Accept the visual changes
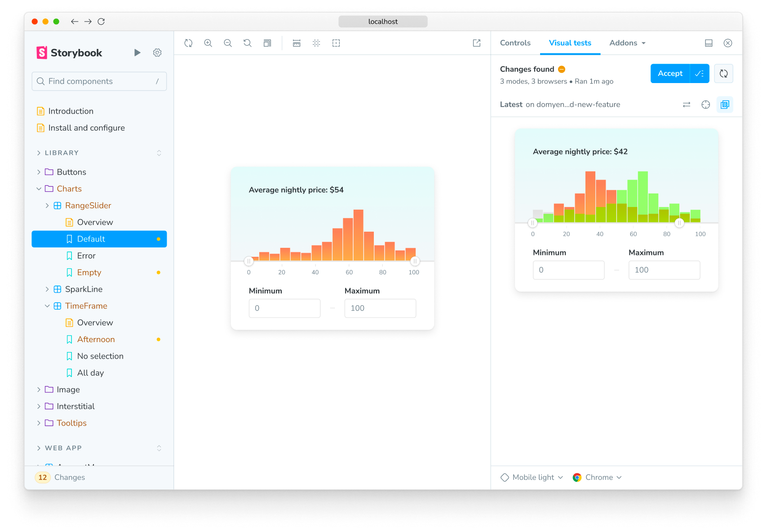 tap(670, 74)
